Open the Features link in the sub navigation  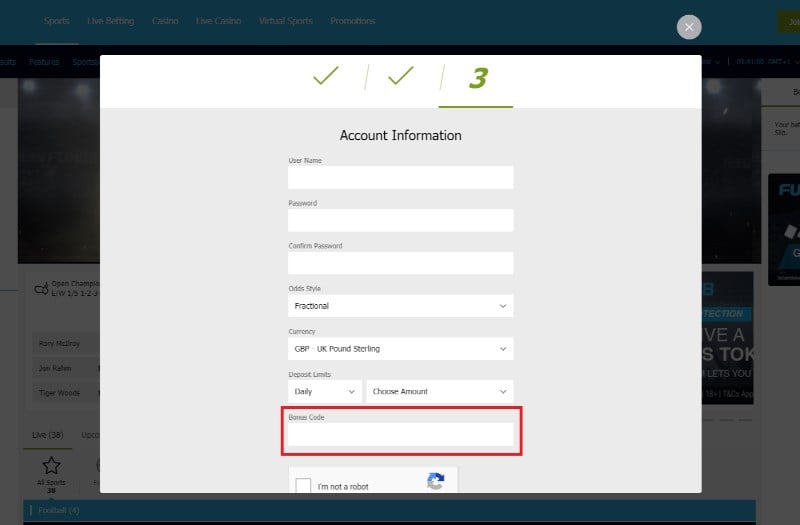click(x=44, y=62)
